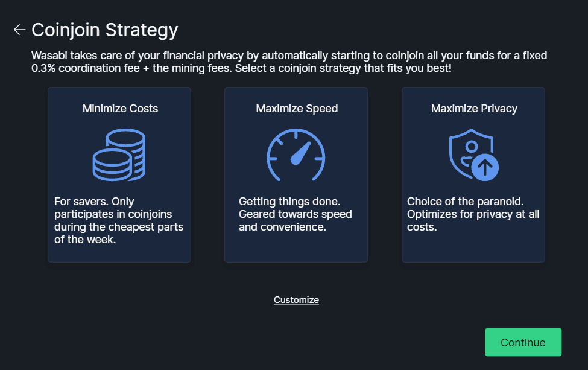588x370 pixels.
Task: Click the 'Getting things done' description
Action: click(x=296, y=214)
